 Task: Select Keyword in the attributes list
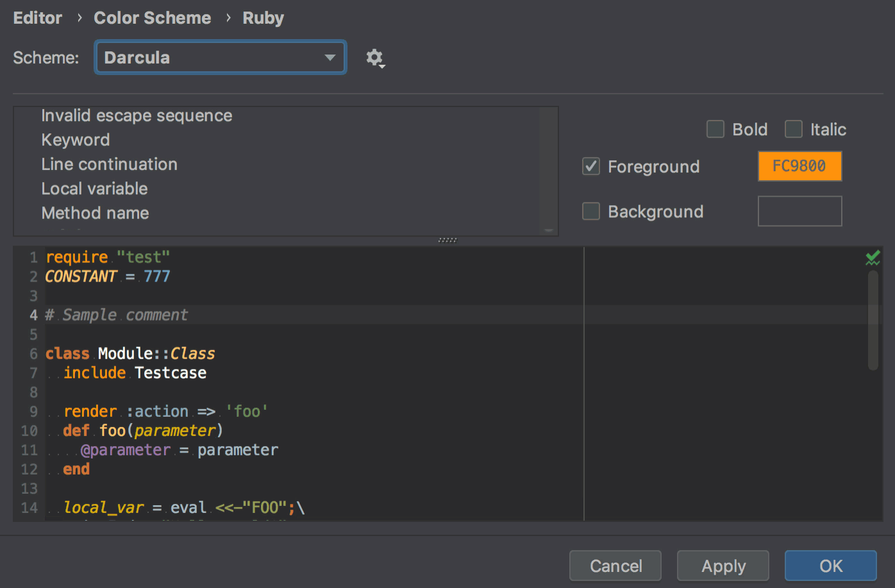[x=75, y=139]
